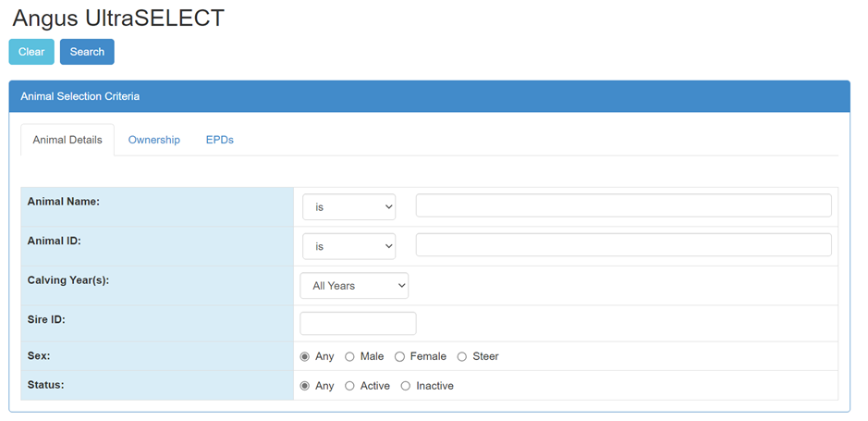This screenshot has height=421, width=868.
Task: Click the Sire ID input box
Action: tap(358, 323)
